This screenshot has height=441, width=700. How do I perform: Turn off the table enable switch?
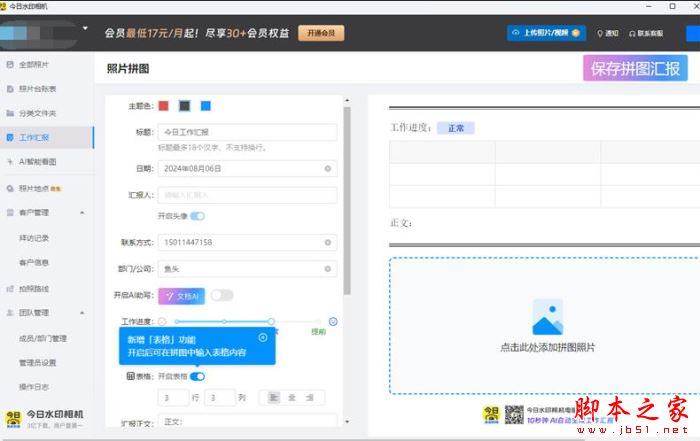pyautogui.click(x=197, y=376)
